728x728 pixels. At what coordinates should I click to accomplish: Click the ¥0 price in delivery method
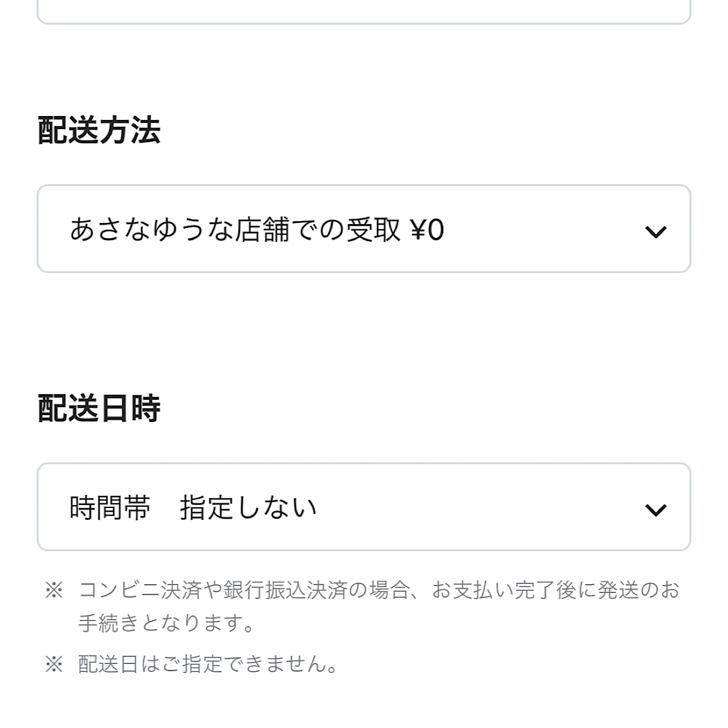coord(427,230)
